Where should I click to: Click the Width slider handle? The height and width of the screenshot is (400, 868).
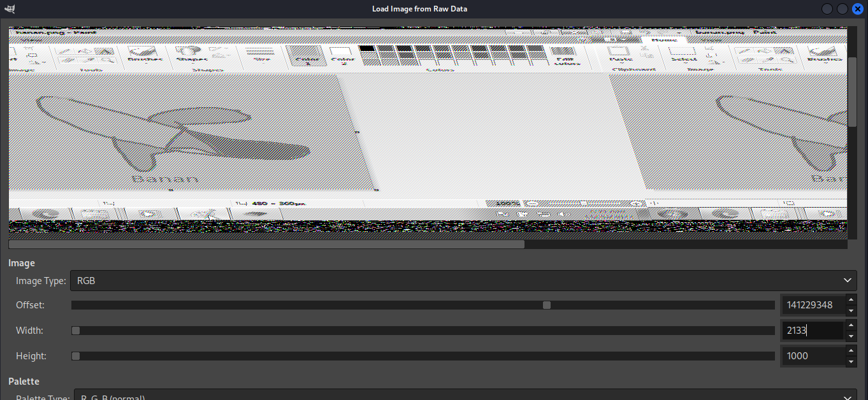(x=76, y=331)
